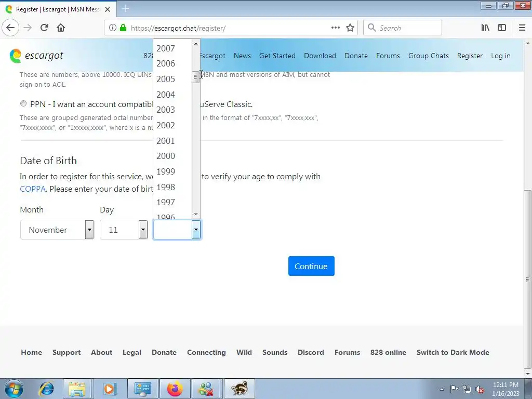
Task: Click the green padlock security icon
Action: coord(123,28)
